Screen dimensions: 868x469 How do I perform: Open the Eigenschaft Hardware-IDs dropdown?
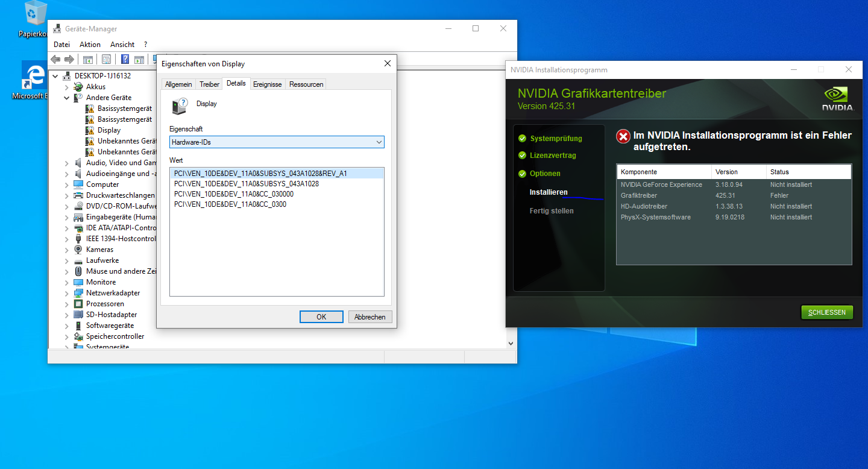click(x=277, y=142)
